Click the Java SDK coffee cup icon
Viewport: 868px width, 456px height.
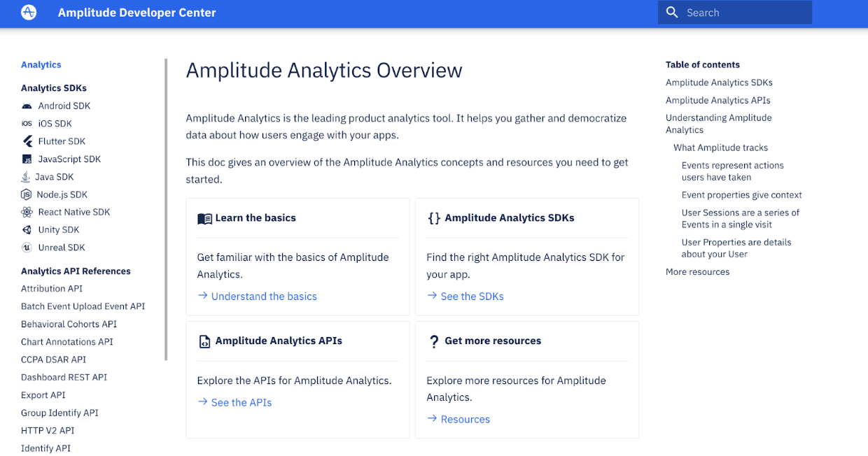pyautogui.click(x=26, y=177)
